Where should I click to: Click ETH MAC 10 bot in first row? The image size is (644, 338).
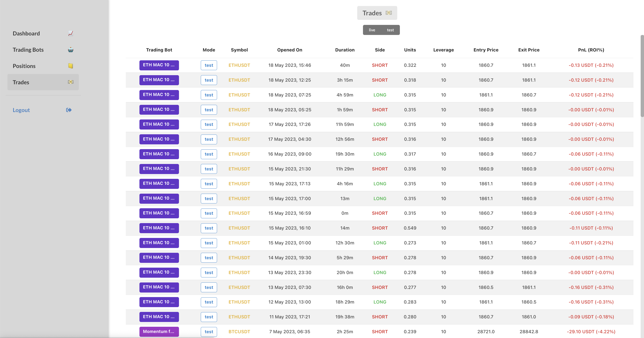(x=159, y=65)
